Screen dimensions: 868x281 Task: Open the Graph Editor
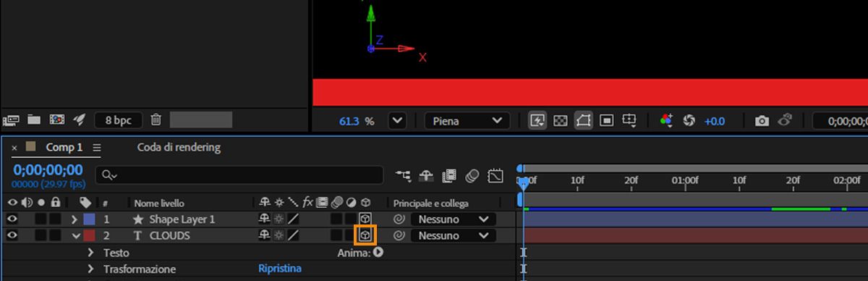(495, 175)
